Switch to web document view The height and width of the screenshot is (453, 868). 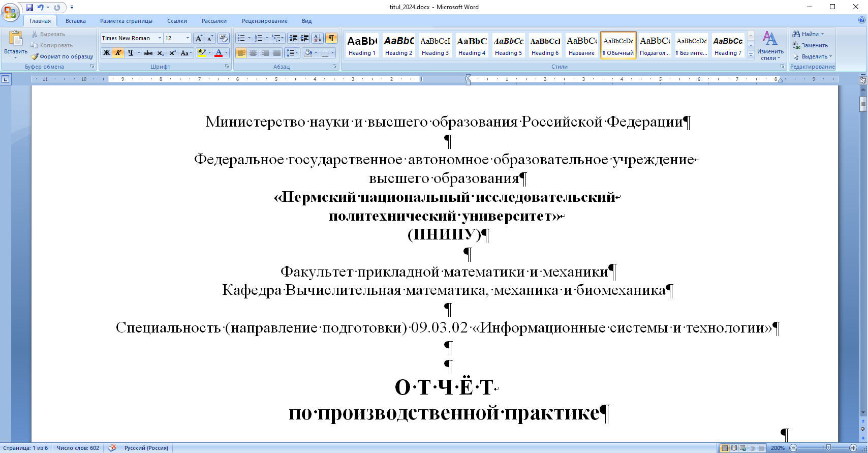point(743,448)
